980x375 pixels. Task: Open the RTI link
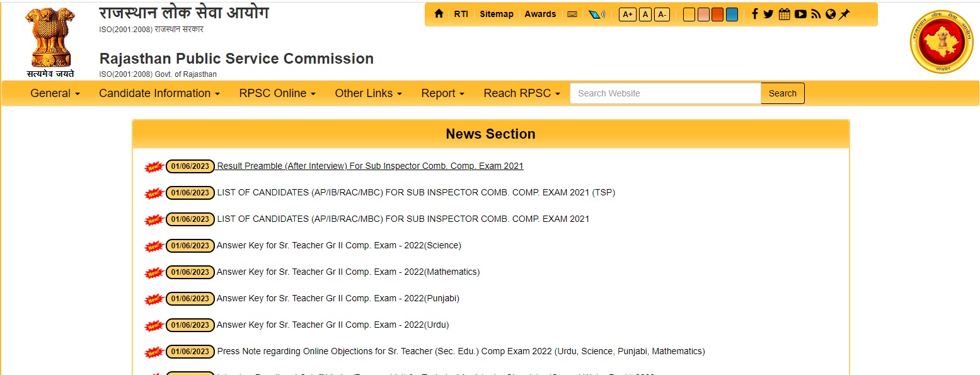461,14
